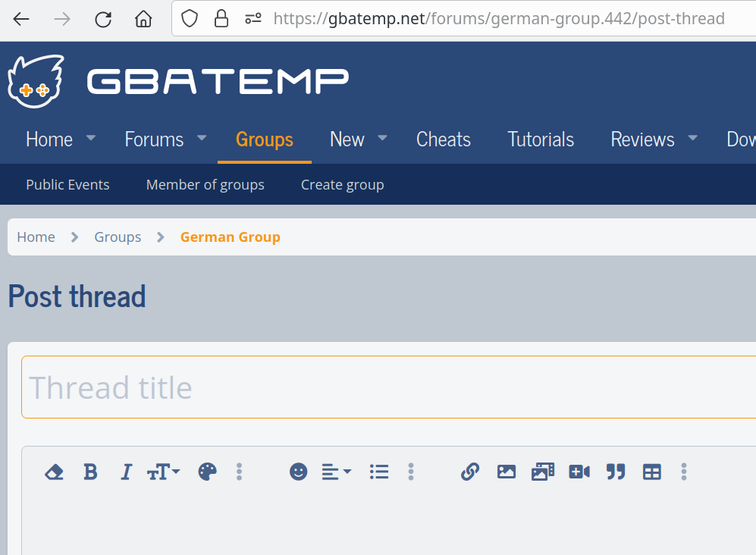
Task: Insert a quote block
Action: click(x=616, y=472)
